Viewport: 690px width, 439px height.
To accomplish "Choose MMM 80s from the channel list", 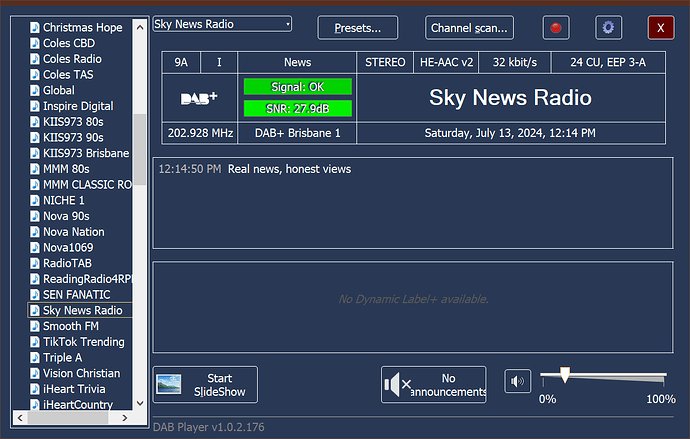I will (66, 169).
